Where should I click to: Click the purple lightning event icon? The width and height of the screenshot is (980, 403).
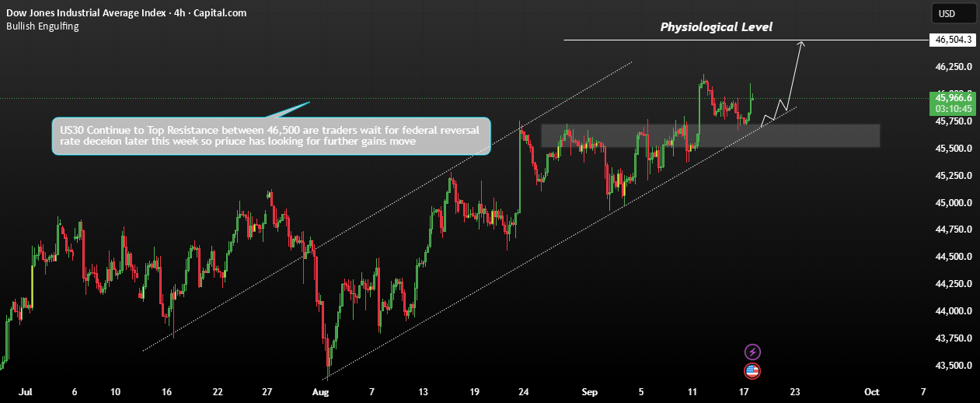752,352
